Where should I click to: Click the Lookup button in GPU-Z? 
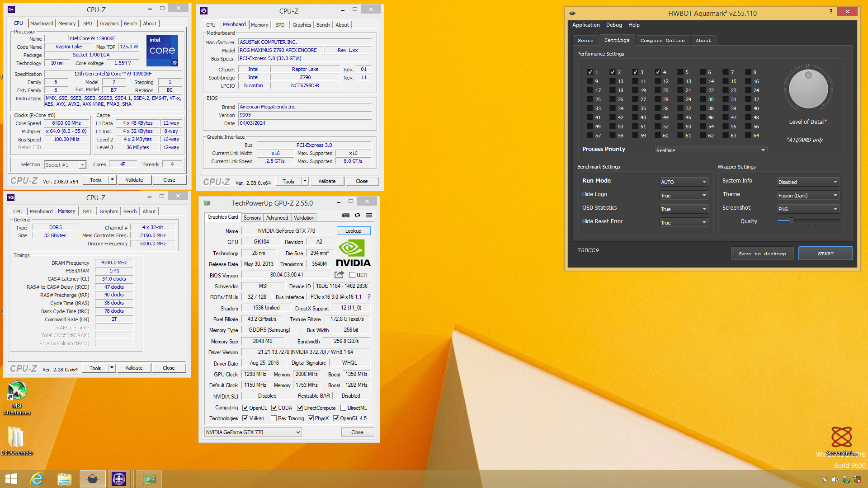[x=353, y=230]
